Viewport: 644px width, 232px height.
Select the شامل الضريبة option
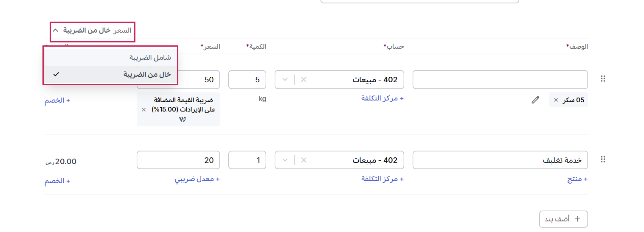[150, 57]
